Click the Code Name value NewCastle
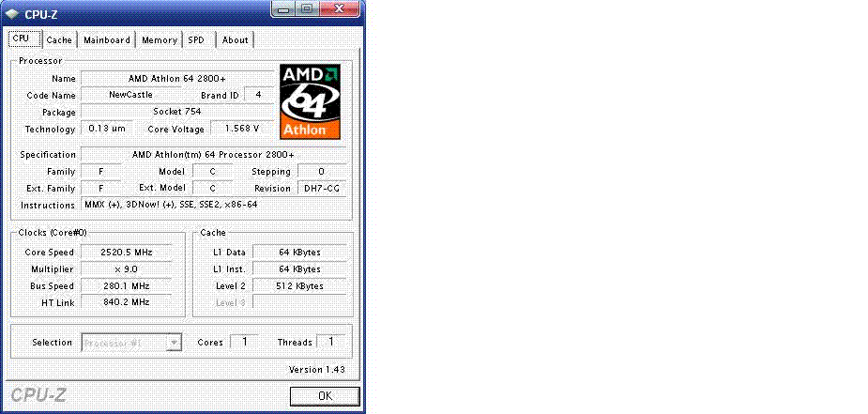This screenshot has width=868, height=414. (x=131, y=95)
